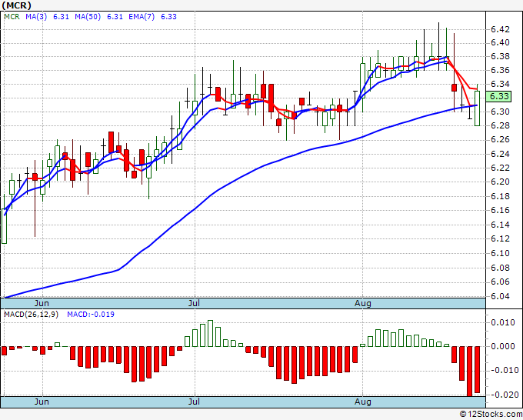Viewport: 523px width, 420px height.
Task: Click the 6.04 price axis label
Action: (500, 296)
